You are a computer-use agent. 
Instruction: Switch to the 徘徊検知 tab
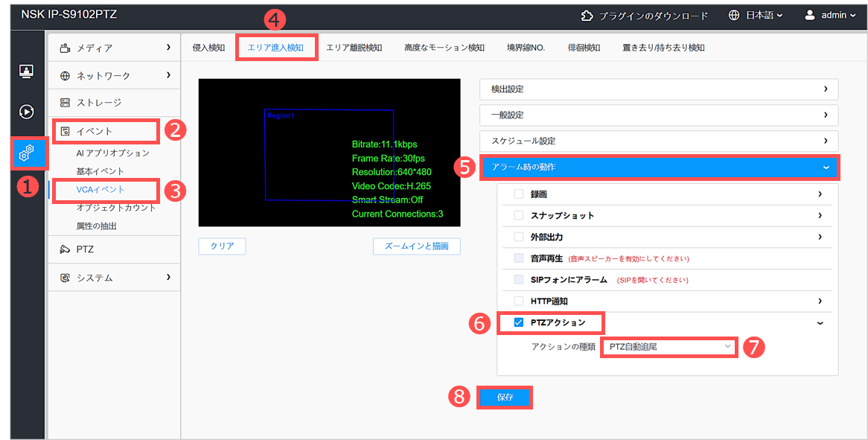pos(584,48)
